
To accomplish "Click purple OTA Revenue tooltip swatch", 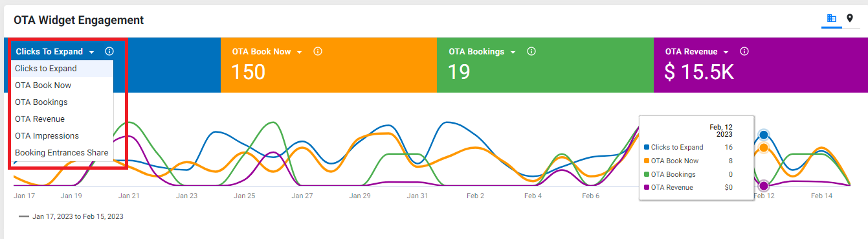I will pos(647,187).
